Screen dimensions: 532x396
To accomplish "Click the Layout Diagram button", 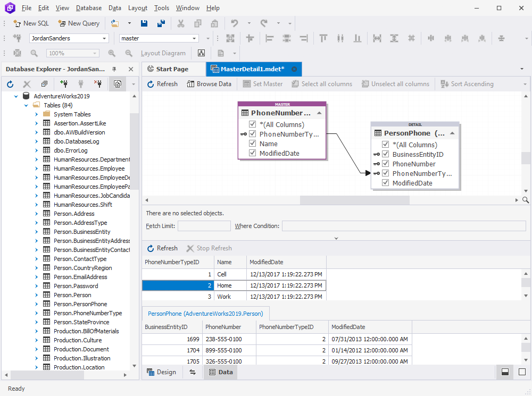I will coord(163,53).
